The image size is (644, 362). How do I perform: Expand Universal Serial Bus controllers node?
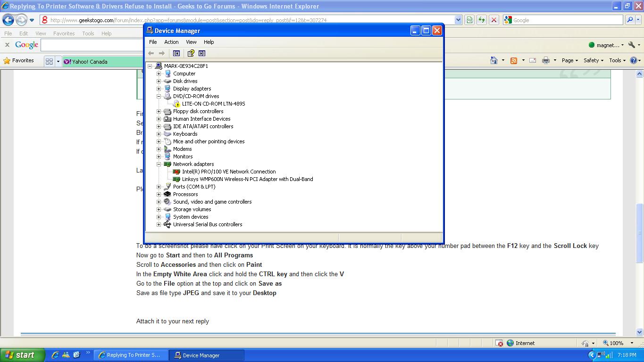pyautogui.click(x=159, y=224)
